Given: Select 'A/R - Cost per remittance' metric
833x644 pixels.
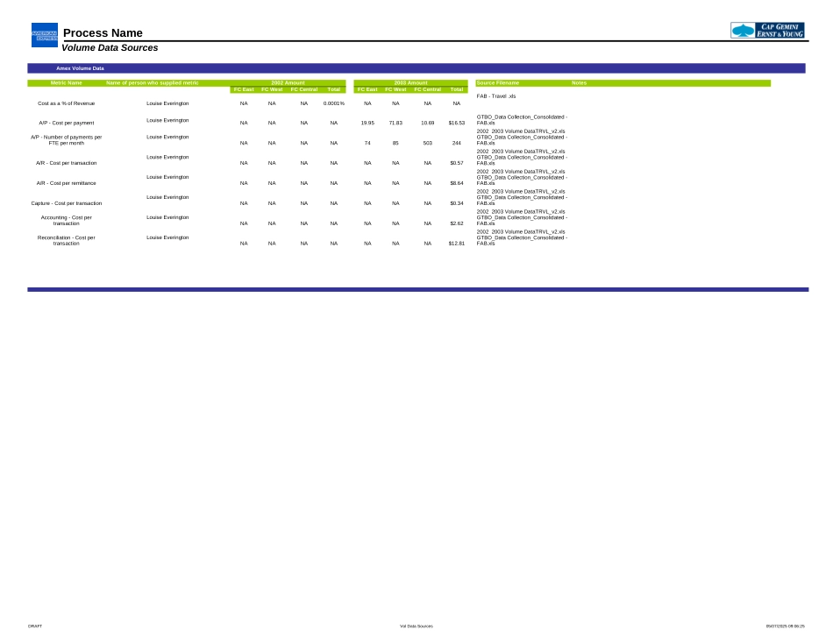Looking at the screenshot, I should (x=67, y=183).
